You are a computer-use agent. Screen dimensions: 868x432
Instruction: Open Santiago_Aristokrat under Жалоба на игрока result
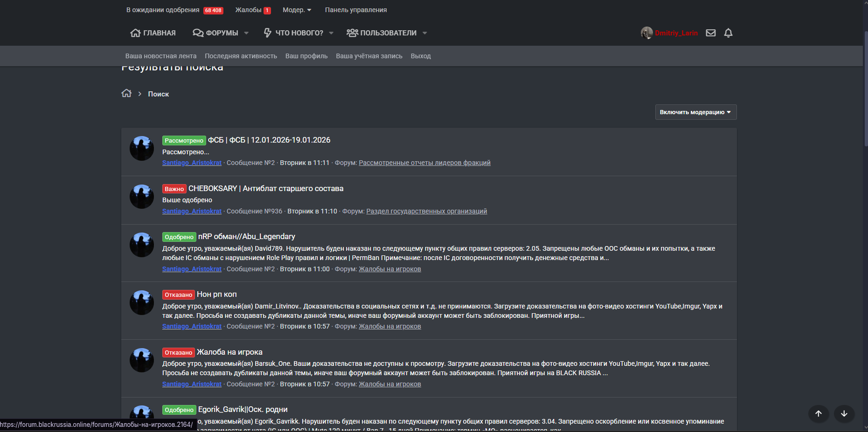(x=192, y=384)
